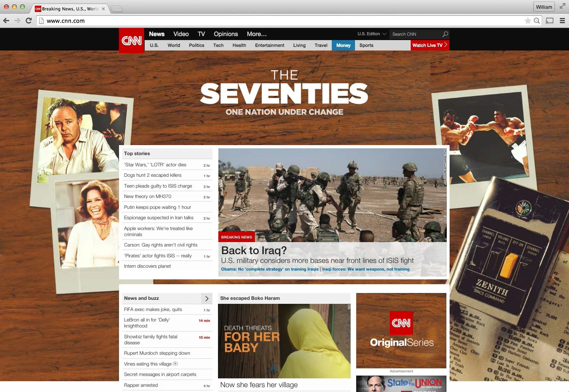Click the CNN logo in header
Image resolution: width=569 pixels, height=392 pixels.
[131, 40]
